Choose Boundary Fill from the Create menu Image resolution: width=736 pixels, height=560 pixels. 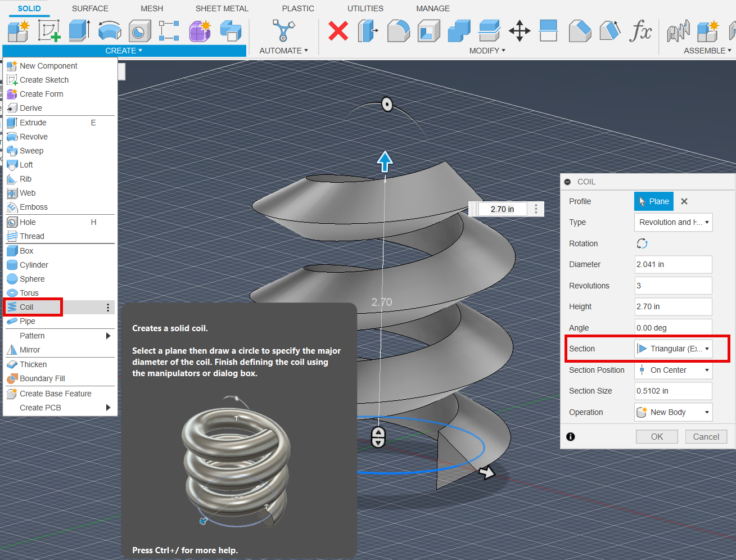(60, 378)
